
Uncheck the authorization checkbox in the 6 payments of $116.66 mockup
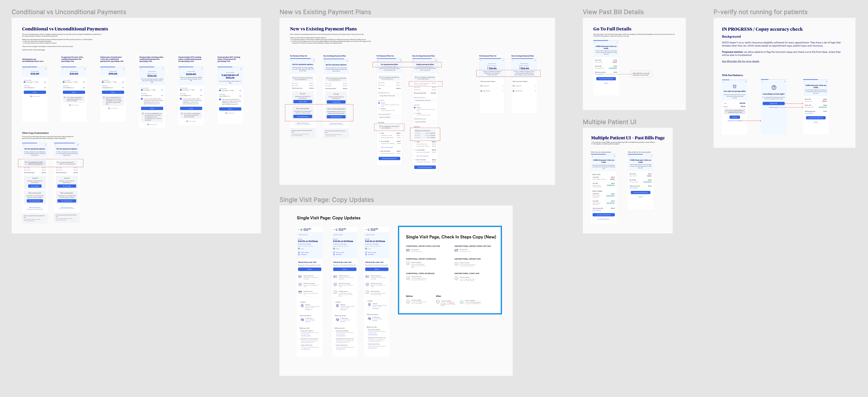coord(220,99)
